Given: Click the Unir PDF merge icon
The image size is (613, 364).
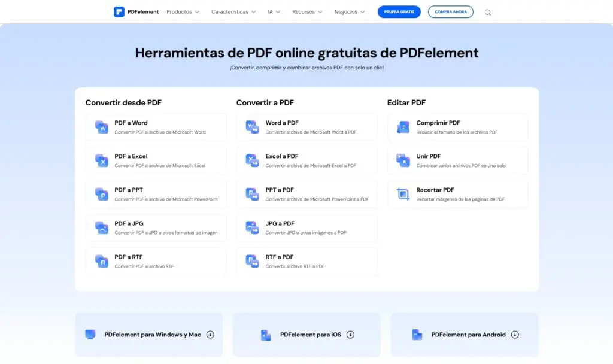Looking at the screenshot, I should (403, 160).
